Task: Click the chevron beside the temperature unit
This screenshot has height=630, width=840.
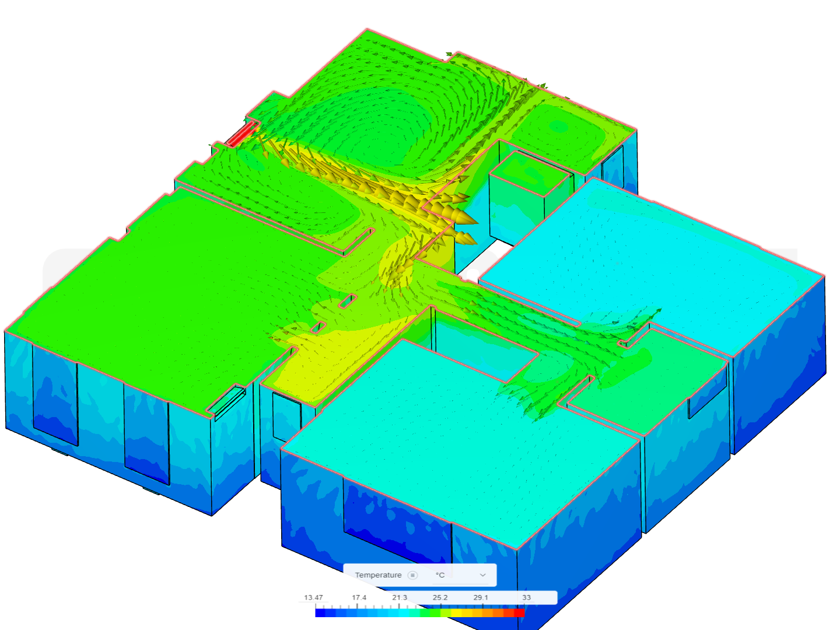Action: (x=482, y=575)
